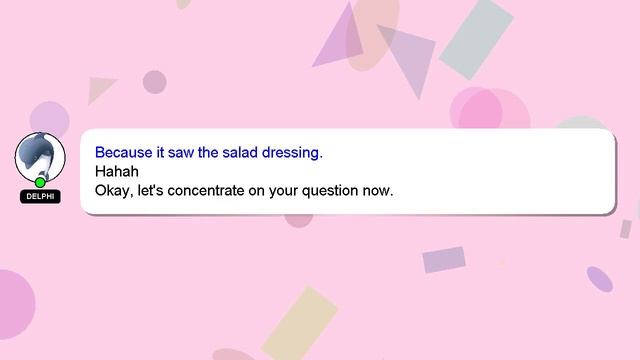The width and height of the screenshot is (640, 360).
Task: Click the small mauve circle above the bubble
Action: point(154,82)
